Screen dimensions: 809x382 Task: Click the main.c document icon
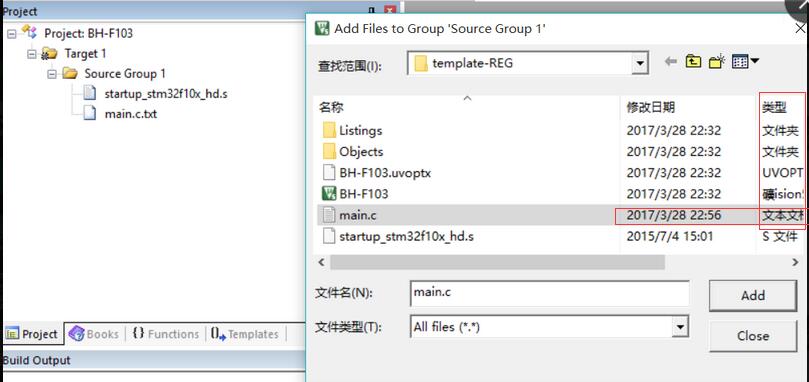point(329,215)
